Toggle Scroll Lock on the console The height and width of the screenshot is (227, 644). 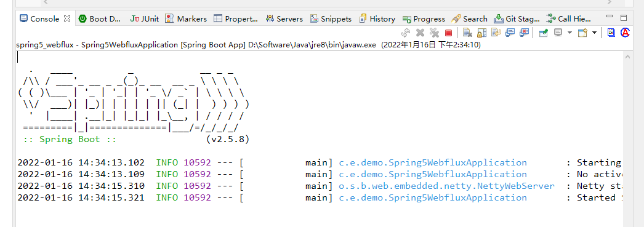[x=481, y=33]
